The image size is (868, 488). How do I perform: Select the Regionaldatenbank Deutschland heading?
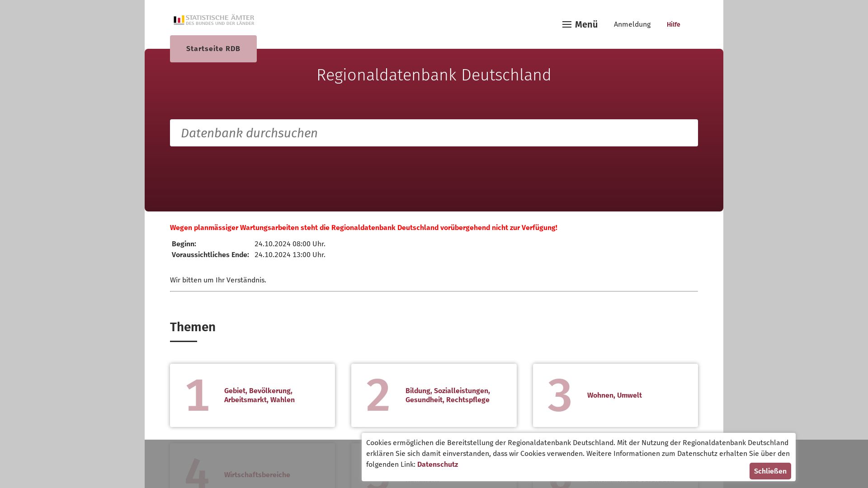[x=434, y=75]
